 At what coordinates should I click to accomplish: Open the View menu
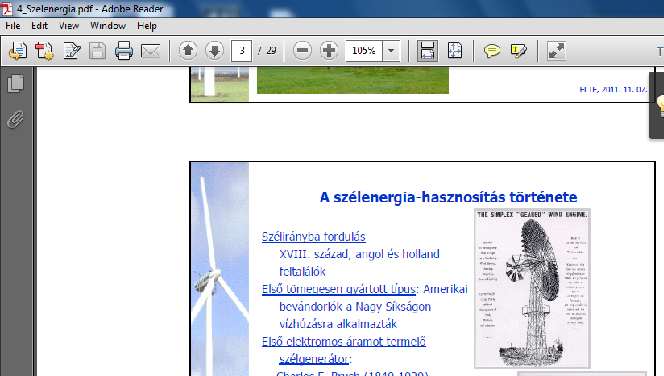pos(69,26)
